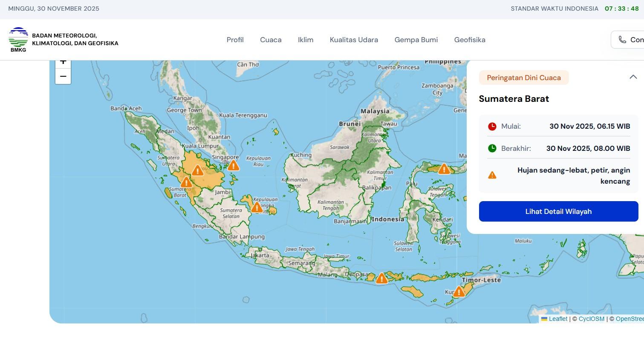This screenshot has width=644, height=349.
Task: Select the warning marker on Kepulauan Bangka Belitung
Action: point(257,207)
